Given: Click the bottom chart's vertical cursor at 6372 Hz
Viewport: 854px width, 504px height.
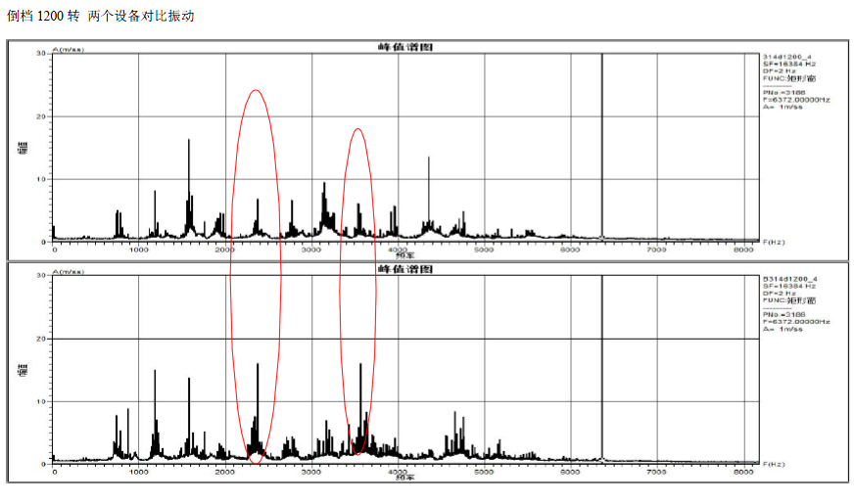Looking at the screenshot, I should click(600, 372).
